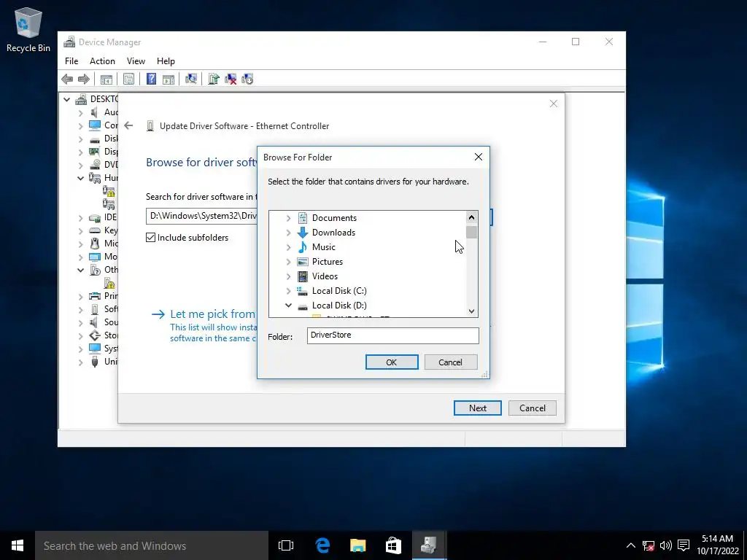Viewport: 747px width, 560px height.
Task: Open the File menu in Device Manager
Action: pyautogui.click(x=71, y=61)
